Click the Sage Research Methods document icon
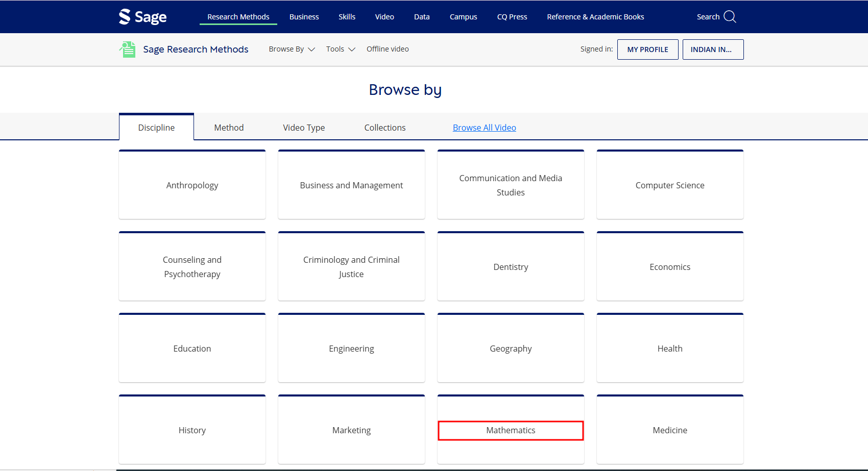This screenshot has height=471, width=868. [128, 49]
